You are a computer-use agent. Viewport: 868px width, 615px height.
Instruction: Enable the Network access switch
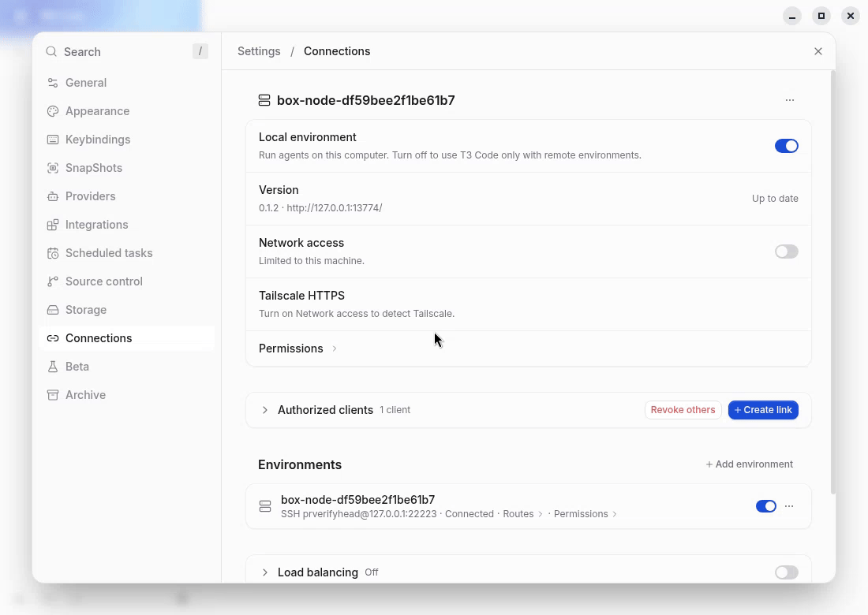787,252
